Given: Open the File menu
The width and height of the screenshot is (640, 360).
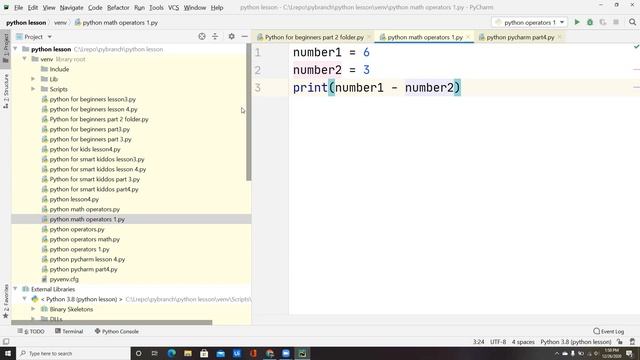Looking at the screenshot, I should point(18,7).
